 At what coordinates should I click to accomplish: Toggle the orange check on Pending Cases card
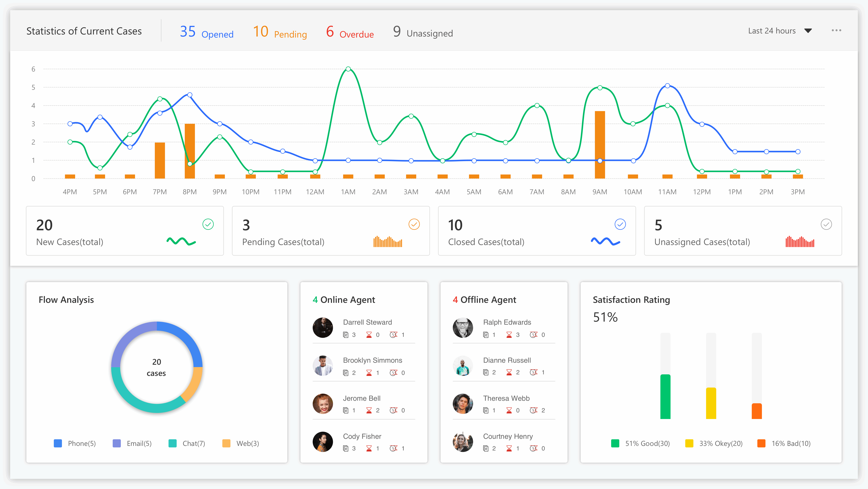click(x=414, y=224)
